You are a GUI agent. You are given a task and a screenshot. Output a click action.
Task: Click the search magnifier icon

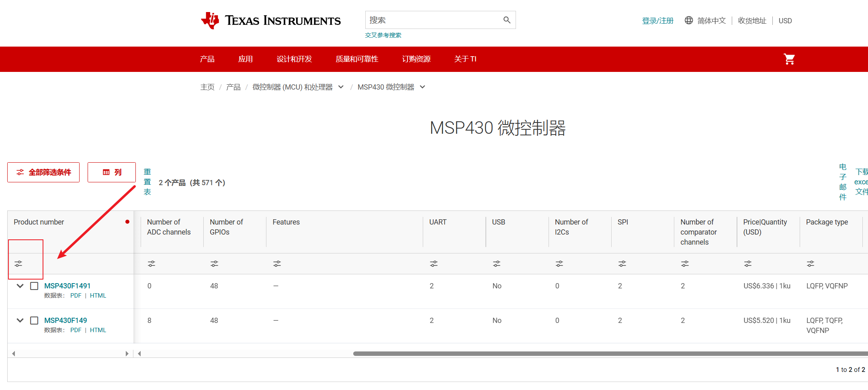coord(507,20)
